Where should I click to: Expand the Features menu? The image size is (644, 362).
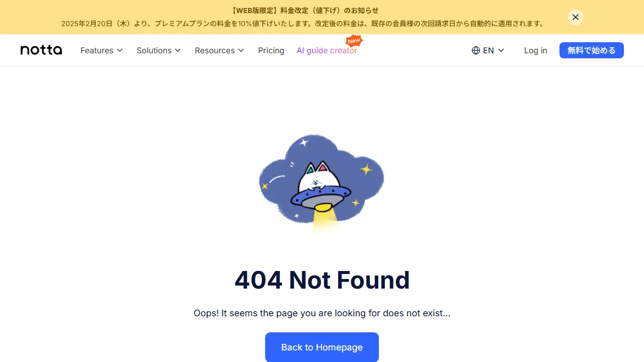[102, 50]
